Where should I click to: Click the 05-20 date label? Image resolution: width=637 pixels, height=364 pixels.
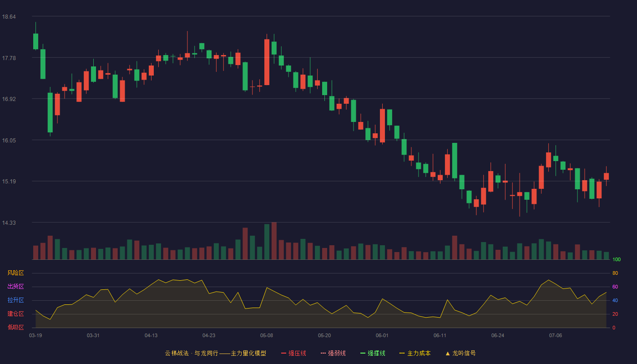tap(324, 335)
